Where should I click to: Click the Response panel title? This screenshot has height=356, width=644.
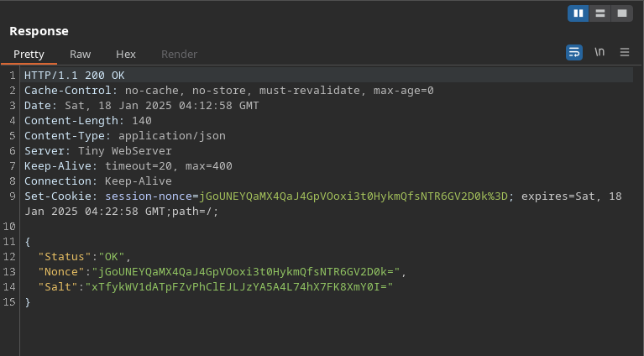point(39,31)
